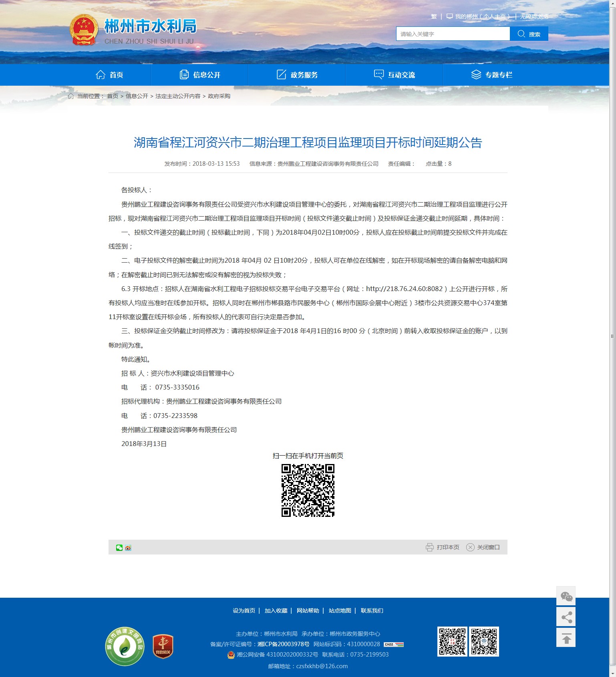616x677 pixels.
Task: Click the 搜索 search button
Action: pyautogui.click(x=529, y=34)
